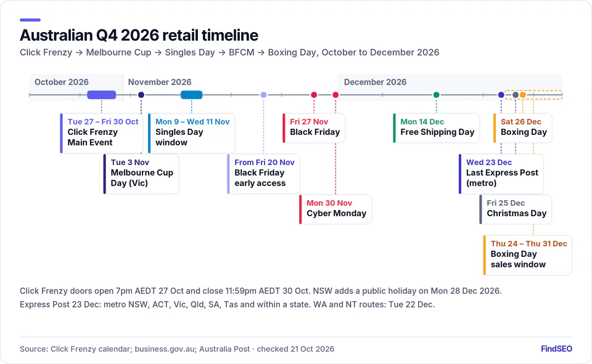Click the "Mon 30 Nov" date label
The image size is (592, 364).
click(x=329, y=203)
